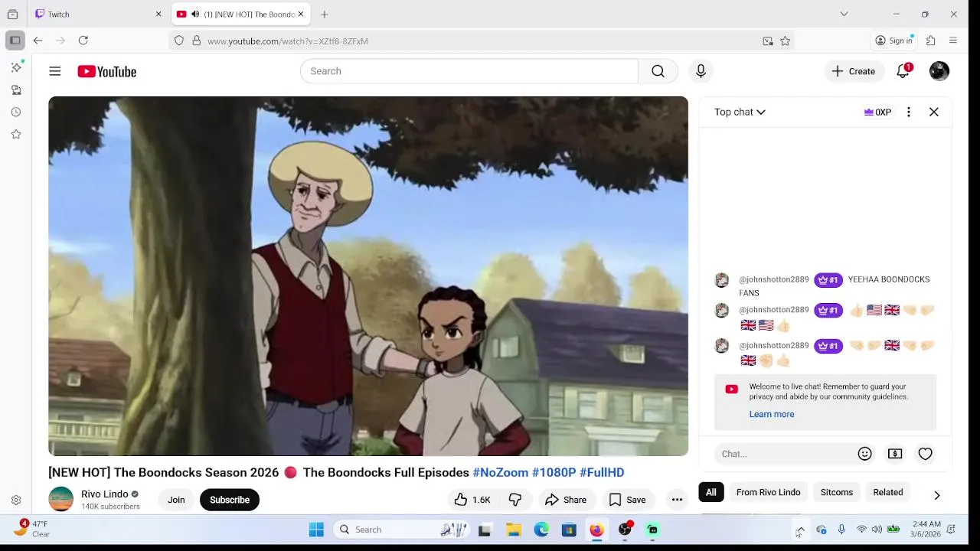The width and height of the screenshot is (980, 551).
Task: Open Learn more chat guidelines link
Action: tap(772, 414)
